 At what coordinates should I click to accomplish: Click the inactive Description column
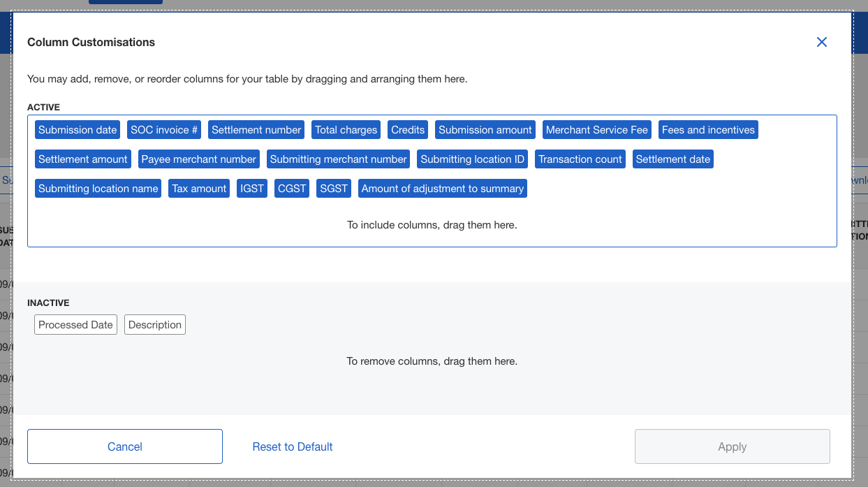[x=154, y=324]
